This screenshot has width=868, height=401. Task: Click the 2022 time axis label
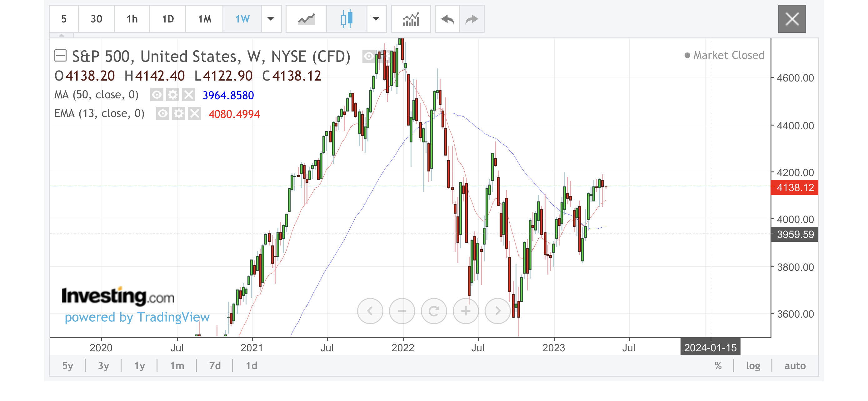pyautogui.click(x=403, y=348)
